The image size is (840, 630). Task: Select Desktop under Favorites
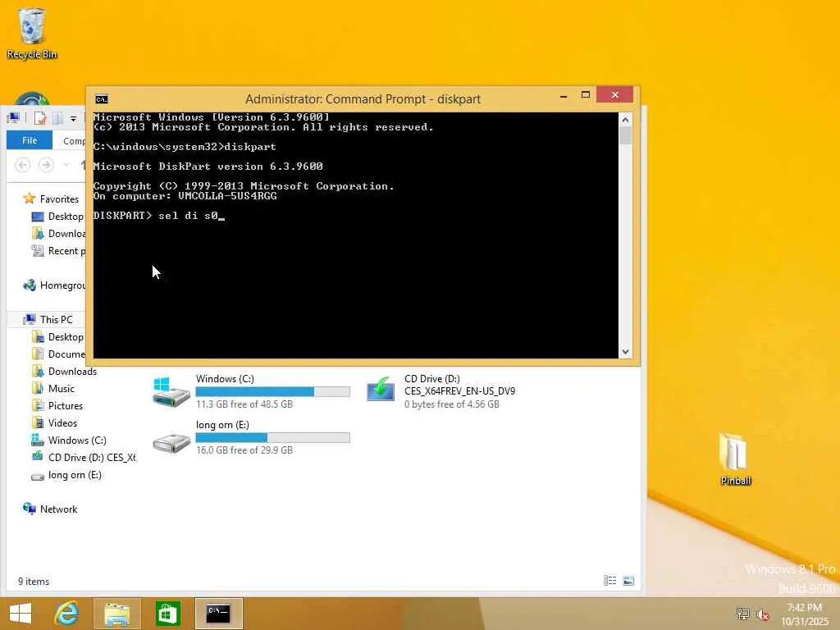point(66,217)
